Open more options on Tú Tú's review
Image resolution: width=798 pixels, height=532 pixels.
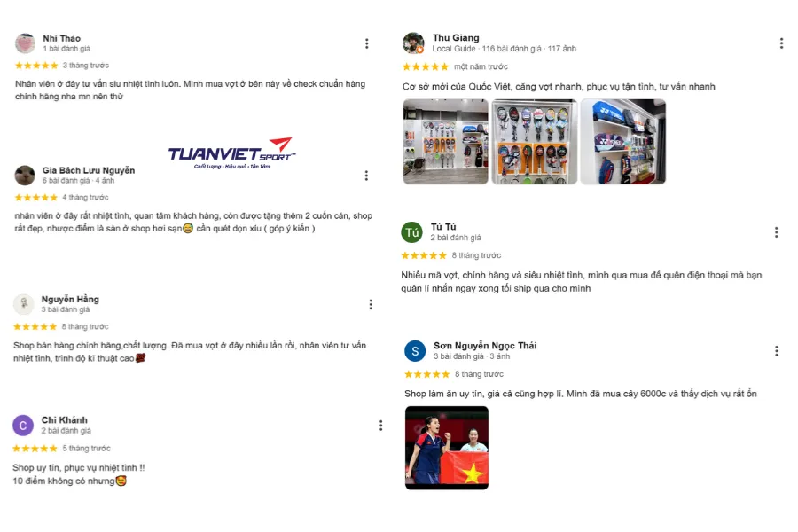[776, 232]
